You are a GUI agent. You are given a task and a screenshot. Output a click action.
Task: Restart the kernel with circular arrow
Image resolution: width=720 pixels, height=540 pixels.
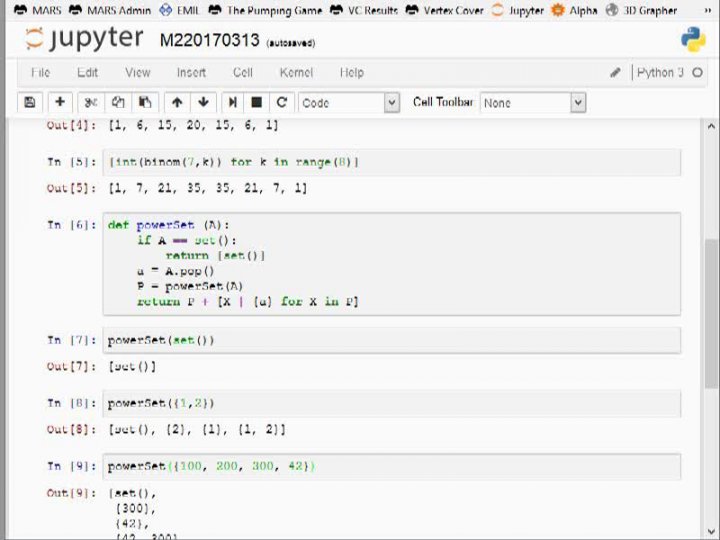tap(282, 102)
